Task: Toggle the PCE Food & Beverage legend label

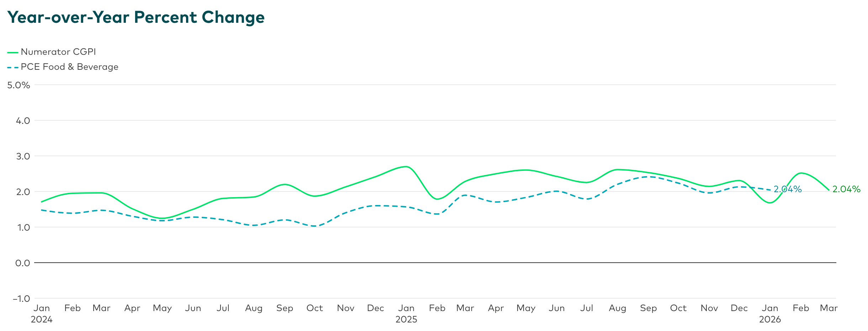Action: pos(69,67)
